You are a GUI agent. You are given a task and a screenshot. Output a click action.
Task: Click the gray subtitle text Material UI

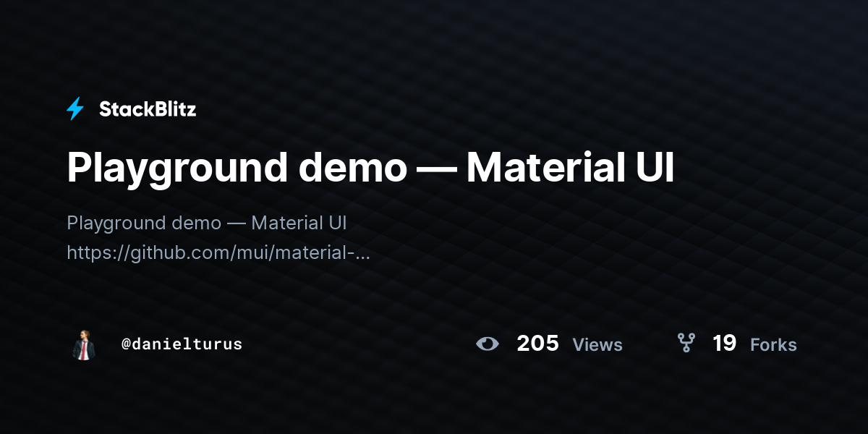tap(299, 223)
